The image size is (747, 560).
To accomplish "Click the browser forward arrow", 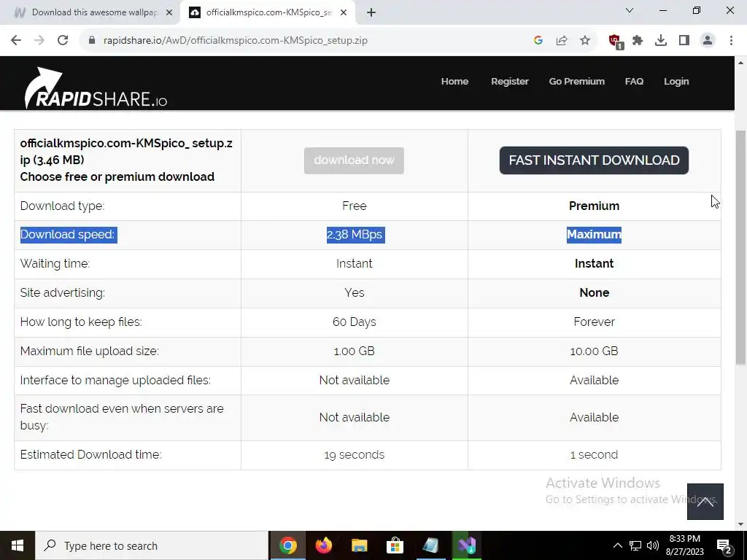I will tap(39, 40).
